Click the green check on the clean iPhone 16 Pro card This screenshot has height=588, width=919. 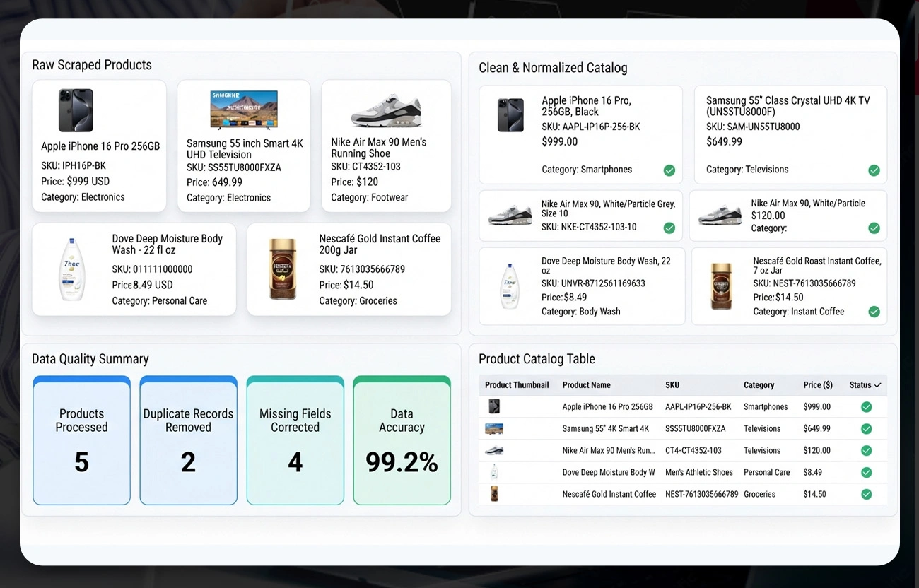(x=669, y=170)
